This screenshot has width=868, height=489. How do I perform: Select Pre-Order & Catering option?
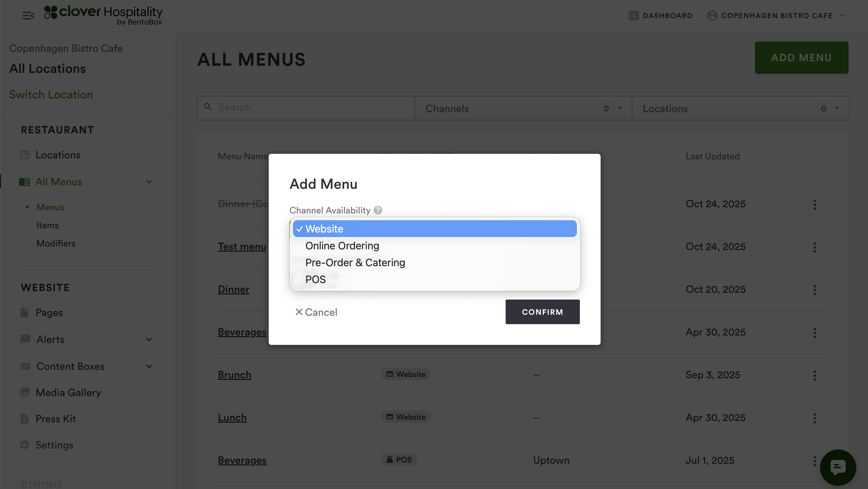[355, 263]
